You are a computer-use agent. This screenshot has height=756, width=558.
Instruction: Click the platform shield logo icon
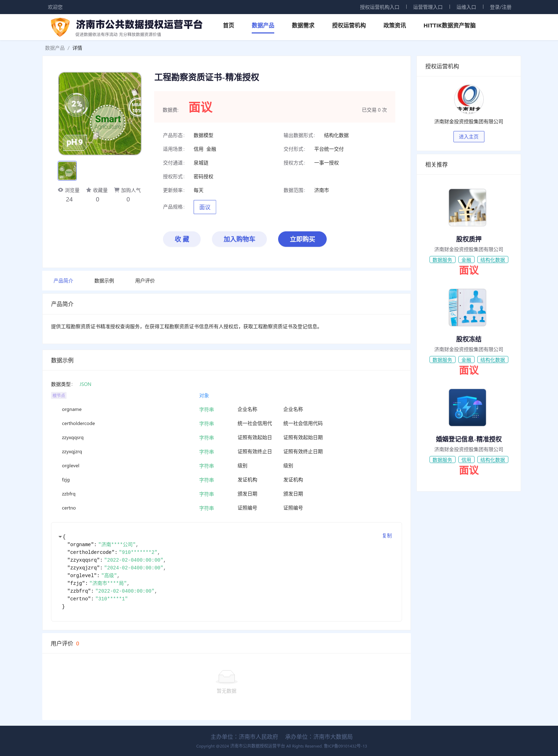(x=60, y=27)
